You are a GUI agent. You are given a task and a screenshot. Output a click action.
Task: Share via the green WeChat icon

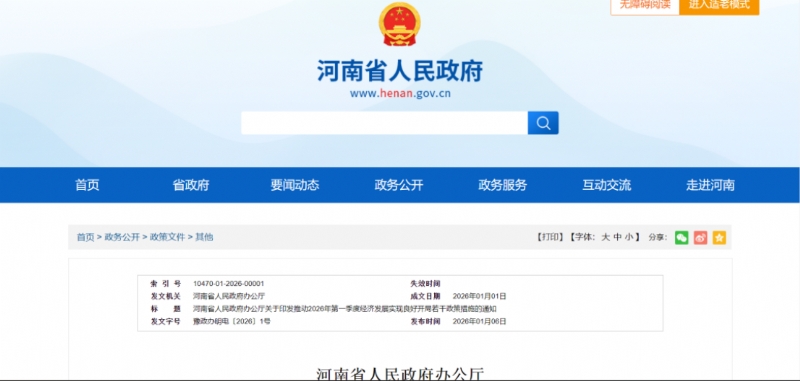pos(682,238)
